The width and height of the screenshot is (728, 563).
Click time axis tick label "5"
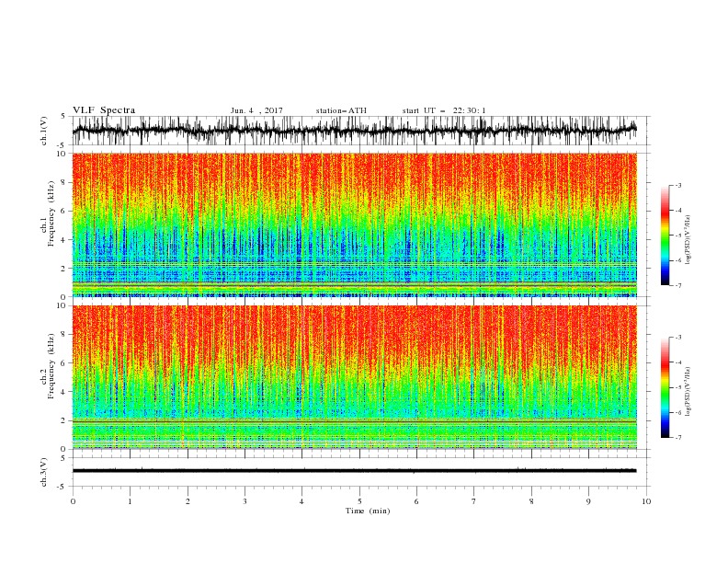tap(359, 501)
